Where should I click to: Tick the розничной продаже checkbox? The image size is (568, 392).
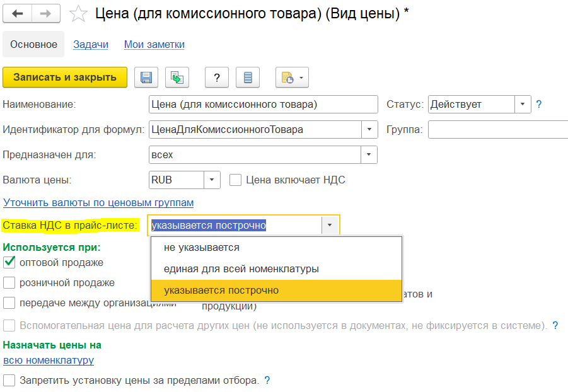9,282
